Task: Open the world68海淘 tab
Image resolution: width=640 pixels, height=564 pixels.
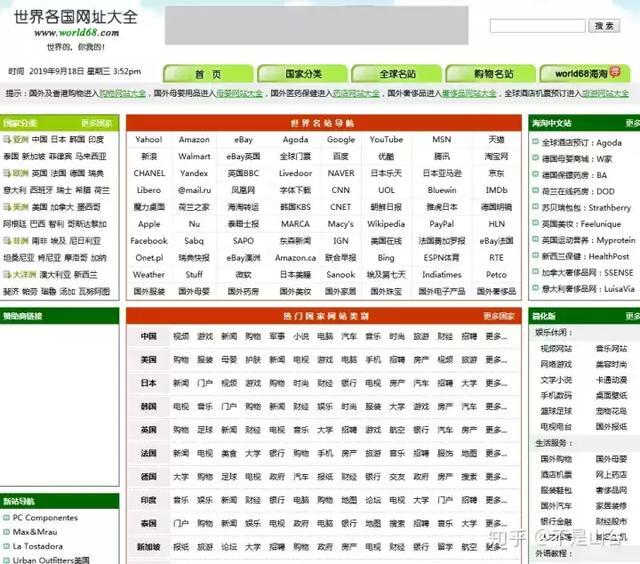Action: click(x=585, y=74)
